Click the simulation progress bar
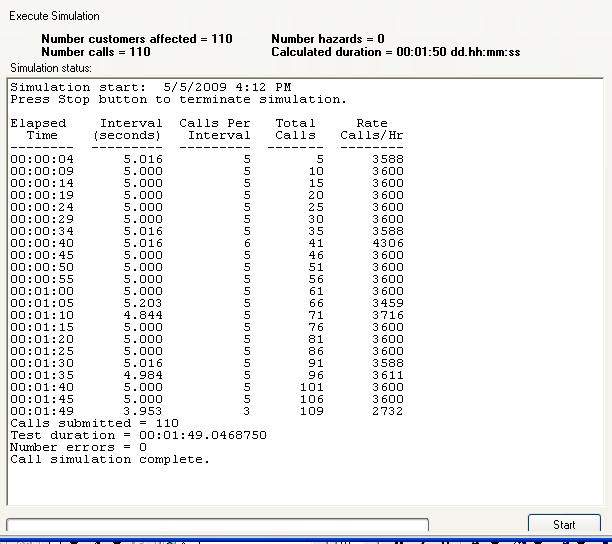The width and height of the screenshot is (612, 544). [217, 525]
